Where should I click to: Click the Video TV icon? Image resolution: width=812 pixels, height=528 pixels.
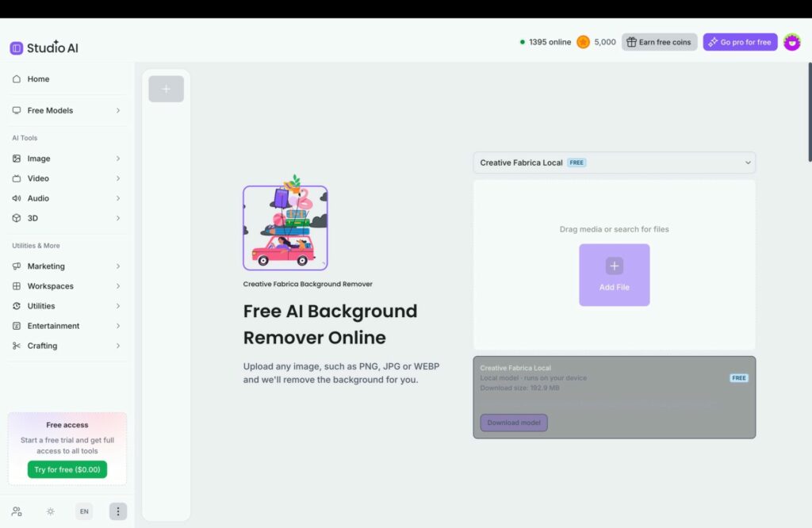[17, 178]
